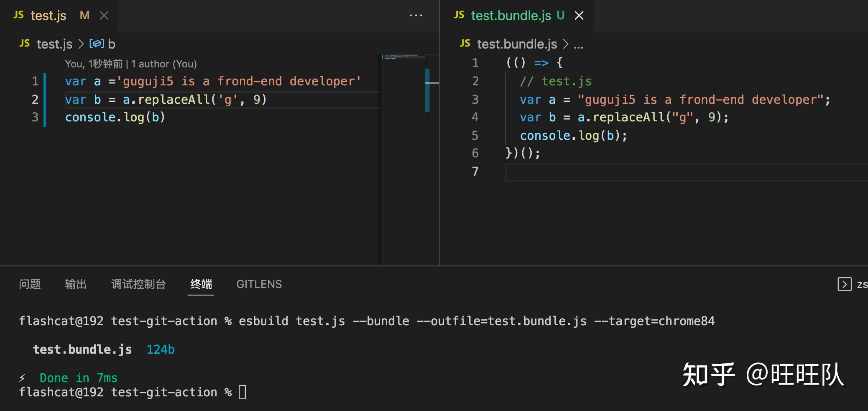Click the test.js breadcrumb file name
The width and height of the screenshot is (868, 411).
(54, 44)
